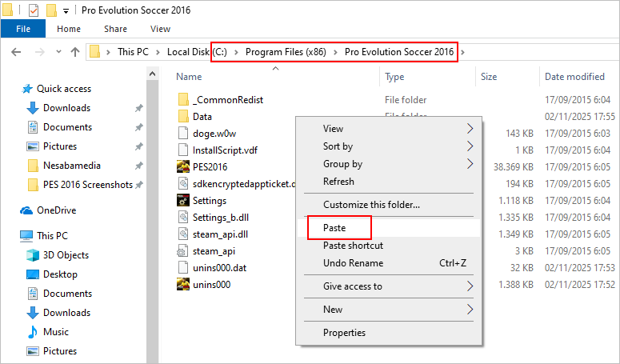This screenshot has height=364, width=620.
Task: Click Program Files (x86) breadcrumb
Action: (x=286, y=52)
